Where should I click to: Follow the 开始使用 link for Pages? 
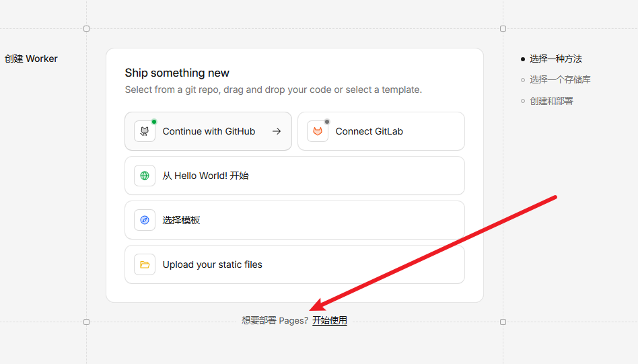[330, 321]
